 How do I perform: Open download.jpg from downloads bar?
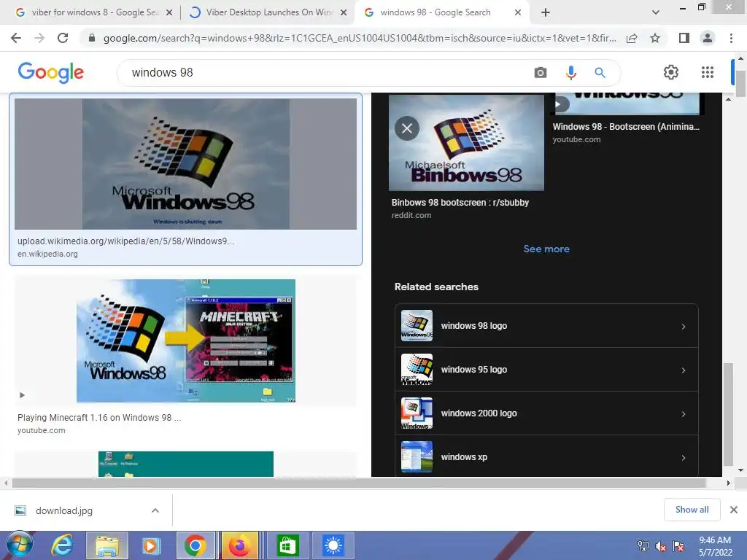coord(64,510)
